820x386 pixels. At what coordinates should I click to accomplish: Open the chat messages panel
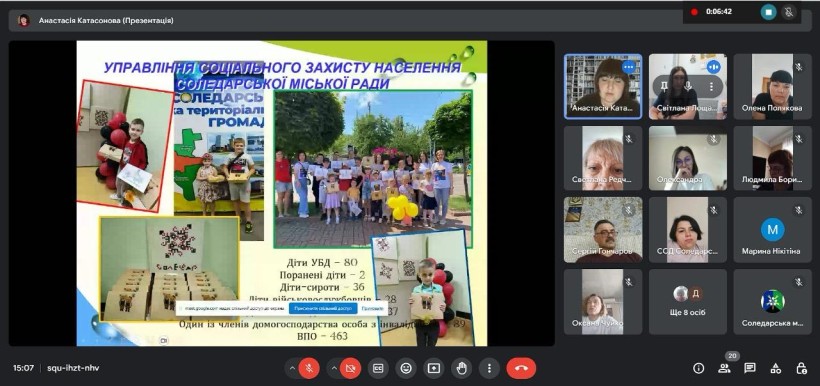[x=749, y=368]
